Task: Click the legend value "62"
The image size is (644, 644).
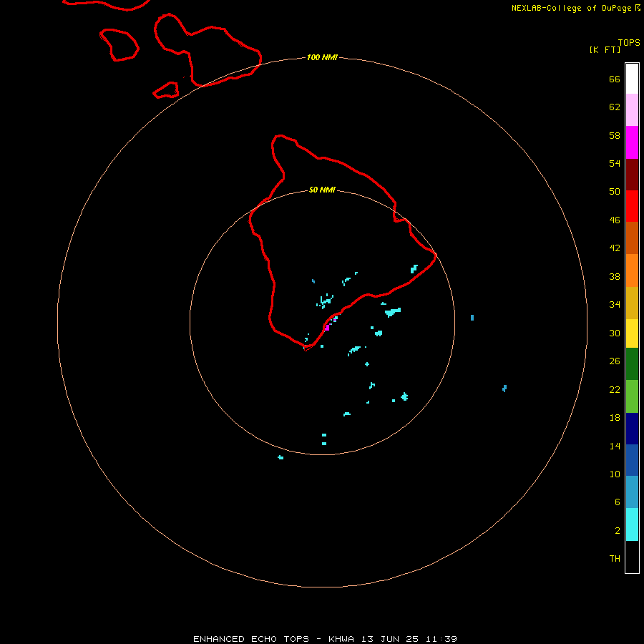Action: [x=615, y=107]
